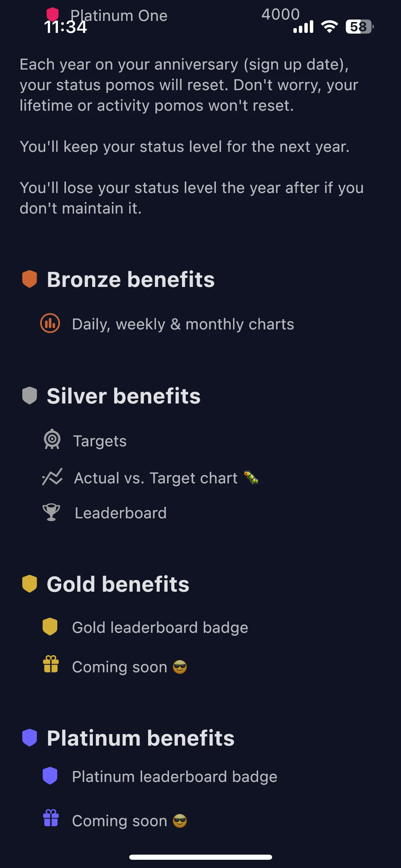Tap the purple gift box icon
The image size is (401, 868).
click(x=51, y=818)
